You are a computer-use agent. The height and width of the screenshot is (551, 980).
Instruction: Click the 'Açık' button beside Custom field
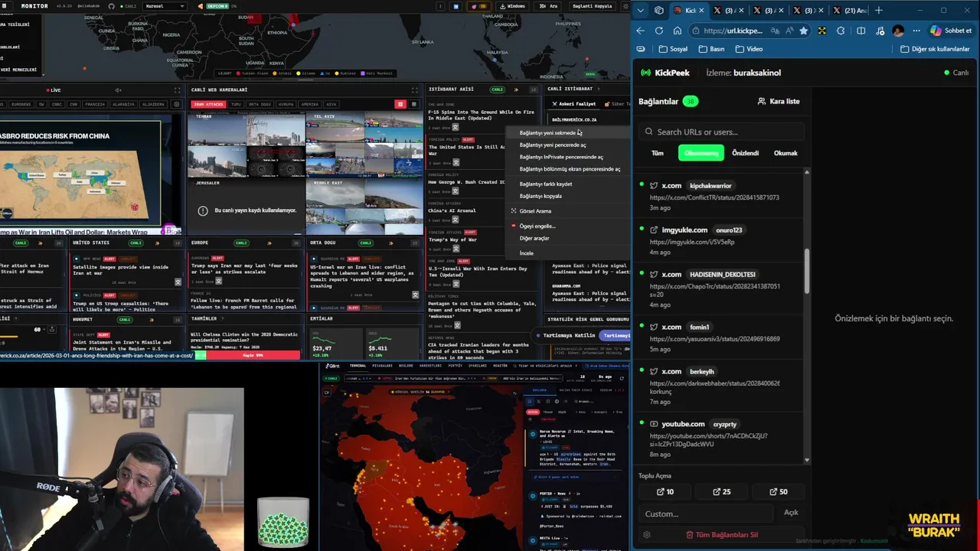(x=791, y=513)
